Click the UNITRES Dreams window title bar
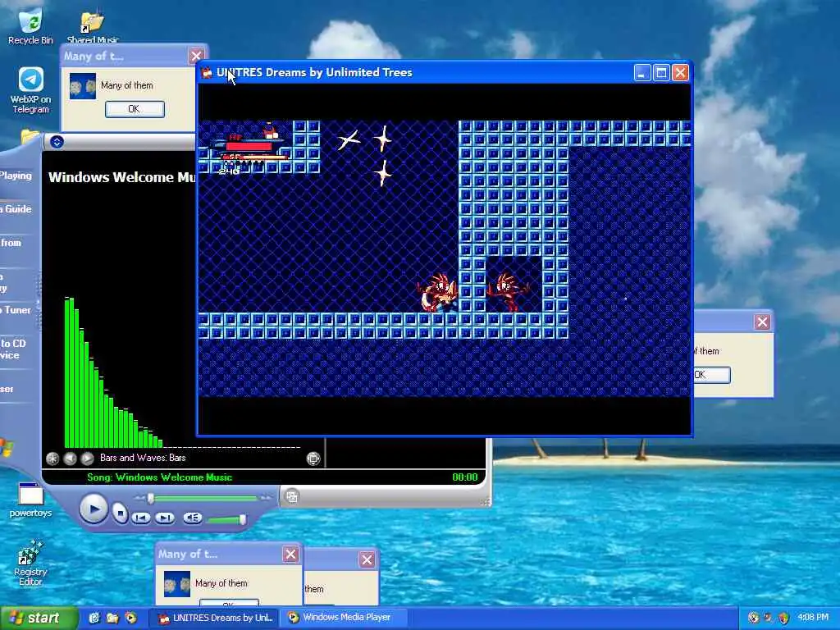The height and width of the screenshot is (630, 840). (445, 72)
